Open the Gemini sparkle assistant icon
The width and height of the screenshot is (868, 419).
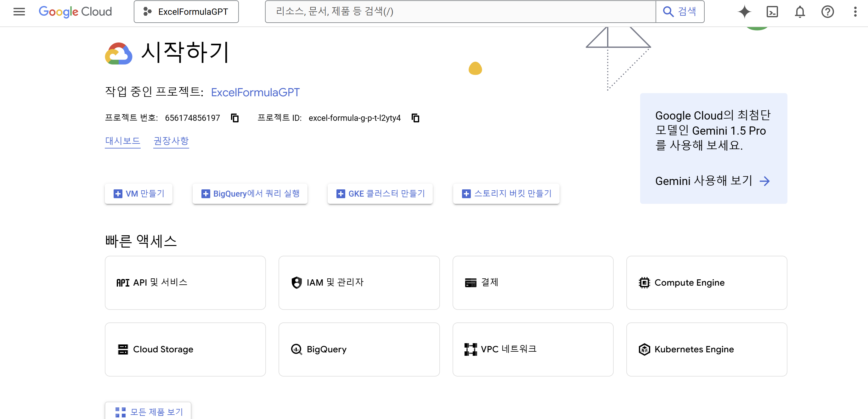(x=744, y=11)
